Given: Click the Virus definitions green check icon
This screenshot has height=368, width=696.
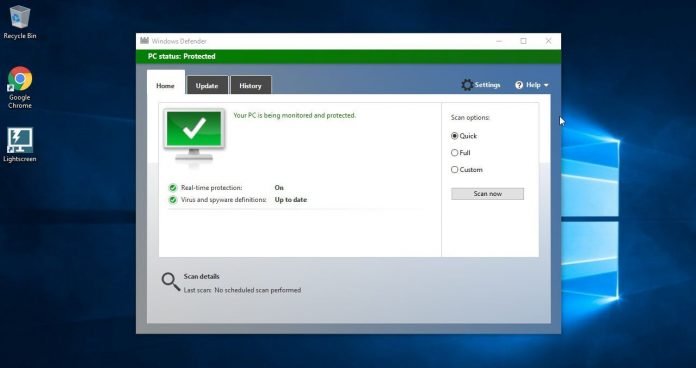Looking at the screenshot, I should pos(173,200).
